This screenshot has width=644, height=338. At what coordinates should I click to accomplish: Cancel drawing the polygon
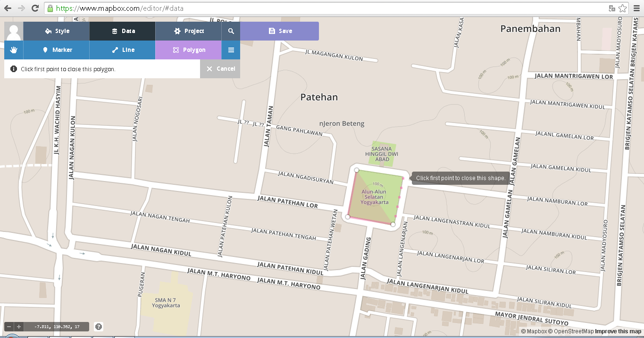(x=220, y=68)
